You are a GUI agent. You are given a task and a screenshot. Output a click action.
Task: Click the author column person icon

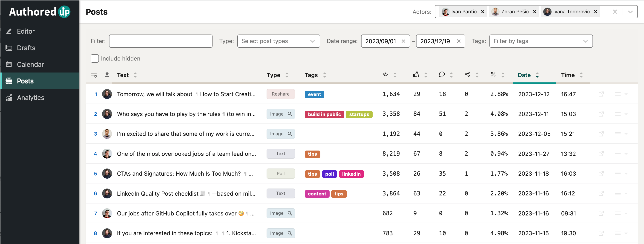(x=107, y=75)
